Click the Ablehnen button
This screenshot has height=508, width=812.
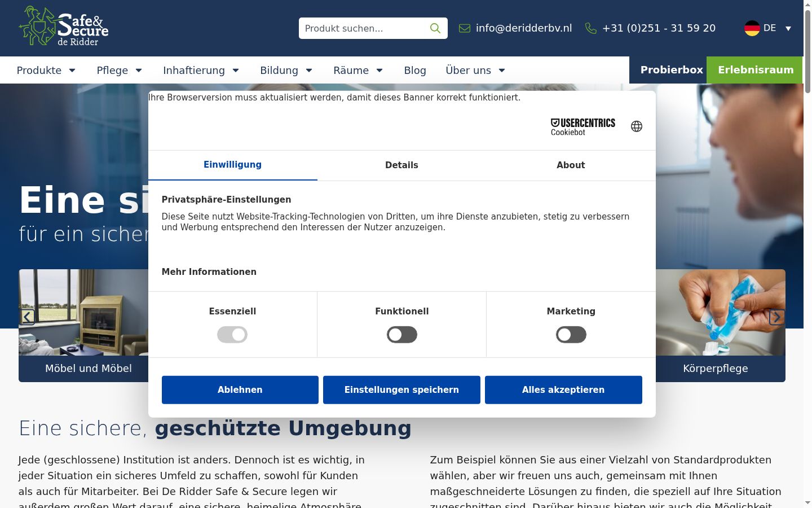pyautogui.click(x=240, y=390)
